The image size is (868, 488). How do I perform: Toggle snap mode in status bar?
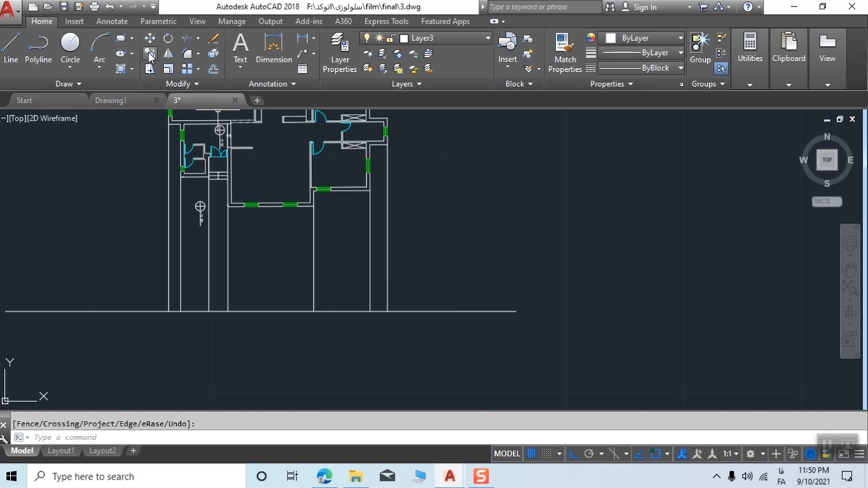click(547, 453)
